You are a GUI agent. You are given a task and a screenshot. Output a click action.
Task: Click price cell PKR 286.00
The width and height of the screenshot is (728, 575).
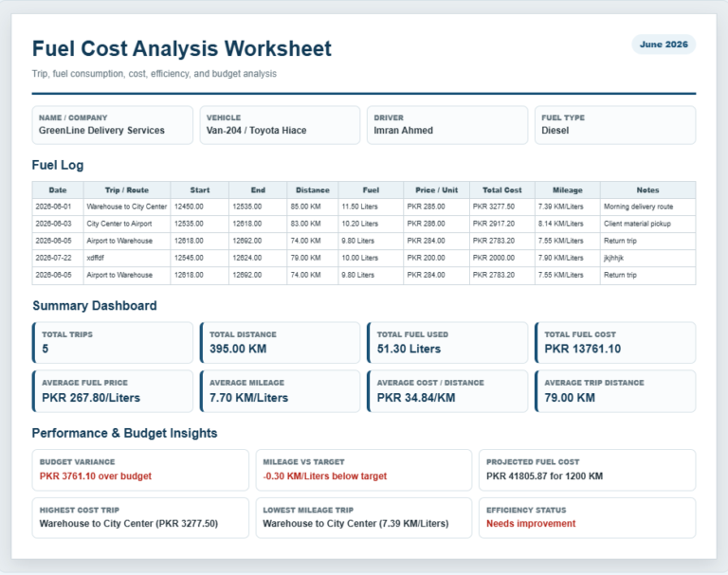click(436, 225)
